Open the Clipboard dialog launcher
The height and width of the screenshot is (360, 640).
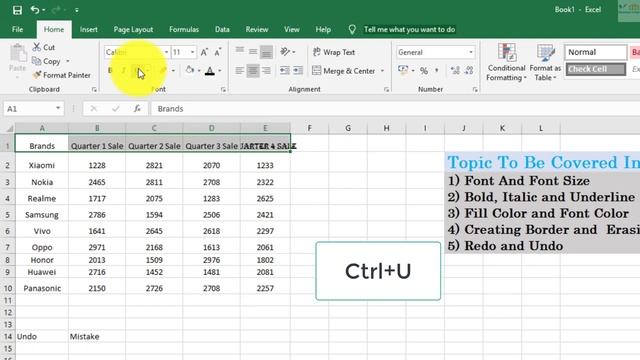coord(94,89)
